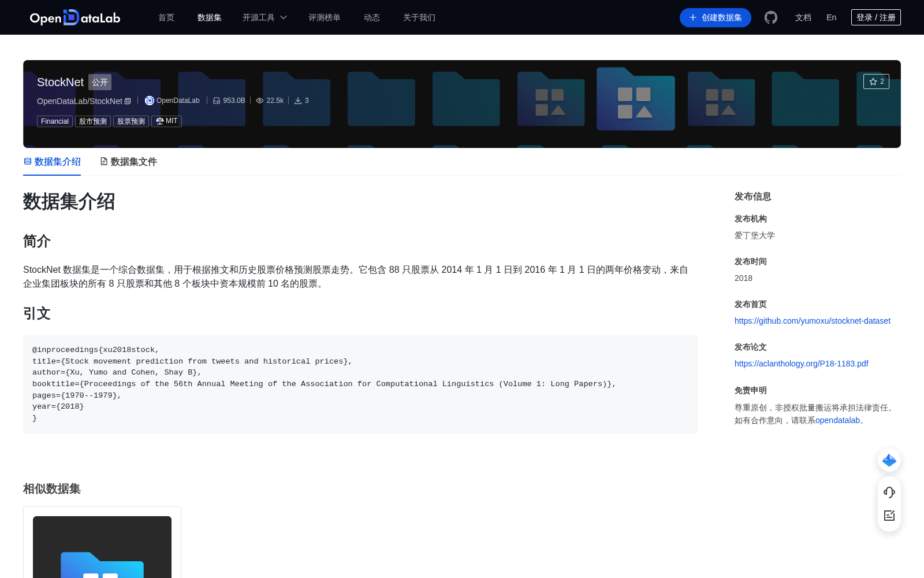Open the GitHub icon link
Image resolution: width=924 pixels, height=578 pixels.
771,17
